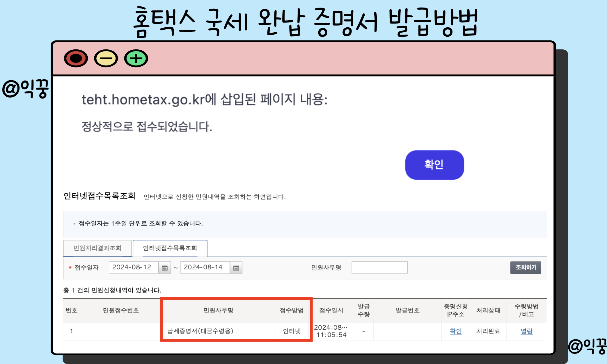Viewport: 607px width, 364px height.
Task: Open the end date calendar picker
Action: point(236,267)
